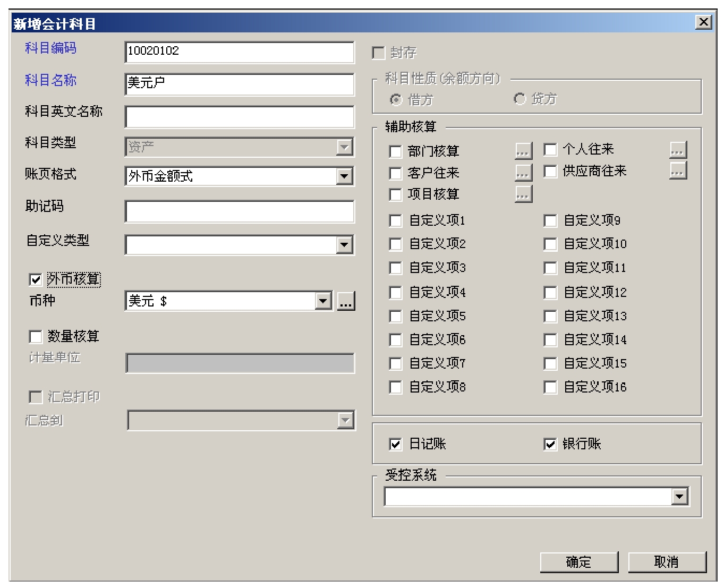Check the 部门核算 auxiliary option

[x=396, y=152]
